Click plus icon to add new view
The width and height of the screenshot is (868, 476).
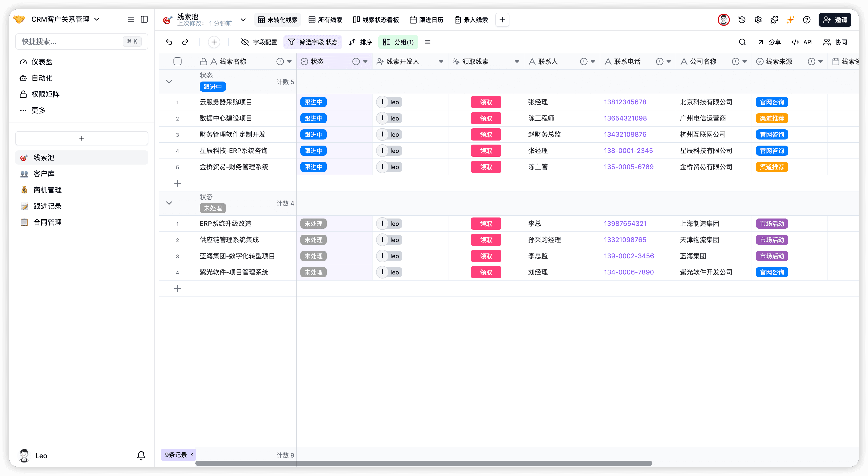pos(502,20)
